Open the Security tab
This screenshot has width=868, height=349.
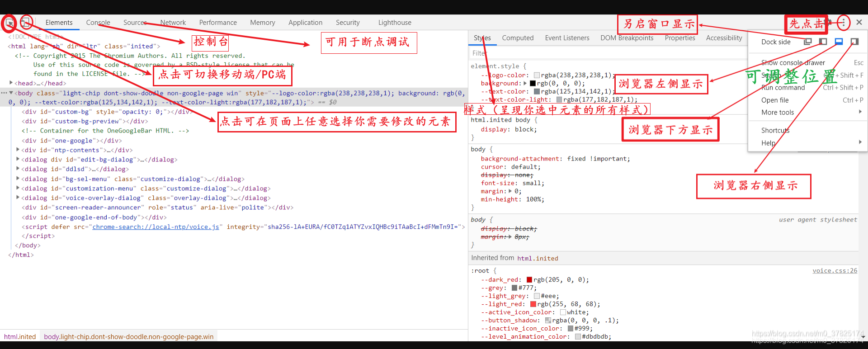point(348,23)
